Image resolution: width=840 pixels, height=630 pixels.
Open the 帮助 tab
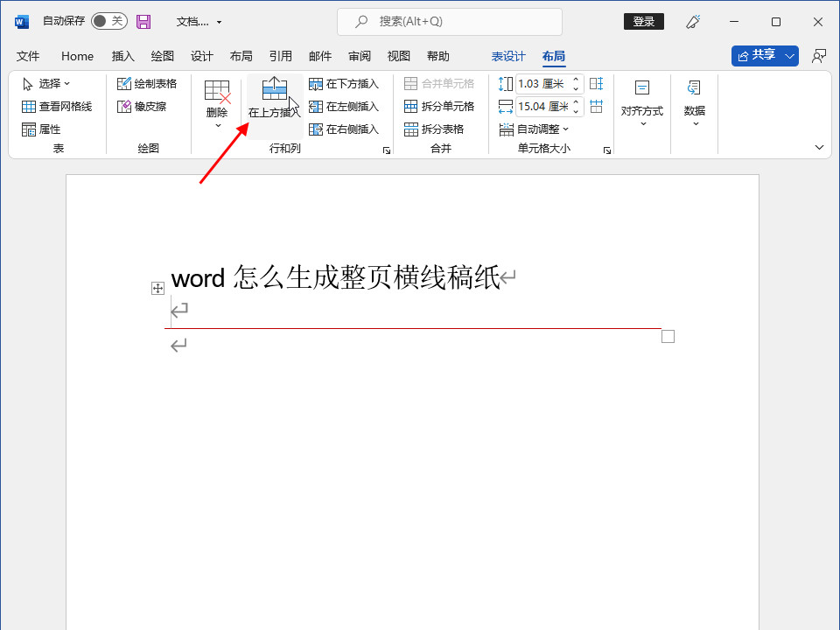(438, 56)
